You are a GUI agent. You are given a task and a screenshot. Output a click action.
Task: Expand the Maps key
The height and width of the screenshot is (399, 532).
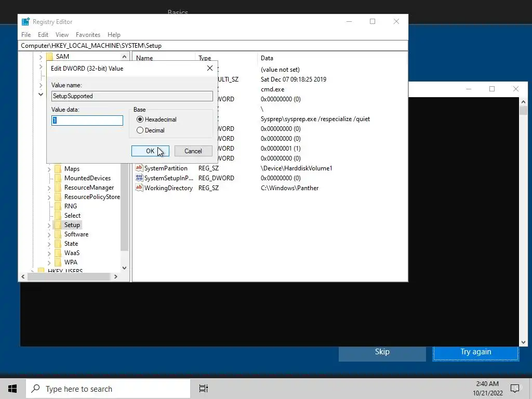tap(49, 169)
